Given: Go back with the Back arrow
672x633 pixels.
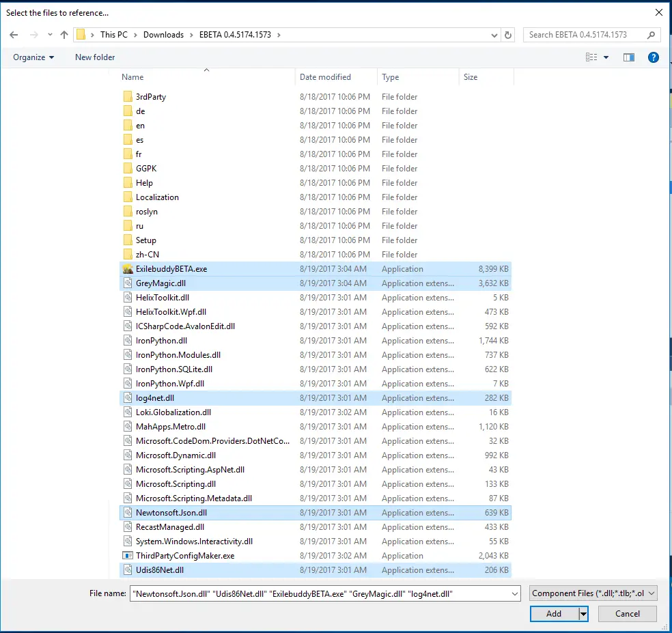Looking at the screenshot, I should [x=14, y=35].
